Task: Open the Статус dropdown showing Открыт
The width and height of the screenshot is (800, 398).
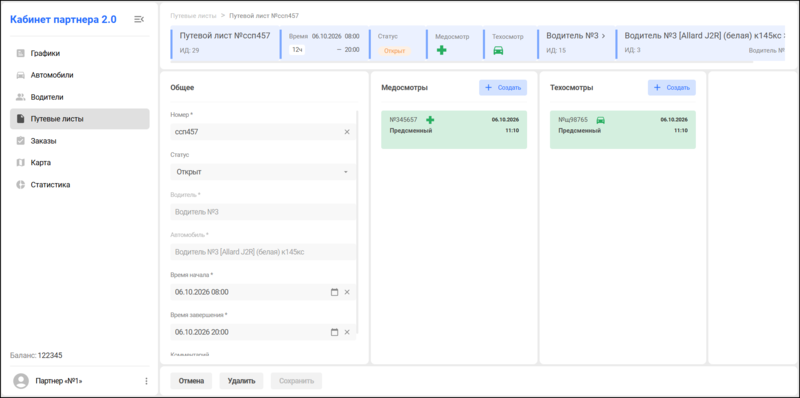Action: coord(263,172)
